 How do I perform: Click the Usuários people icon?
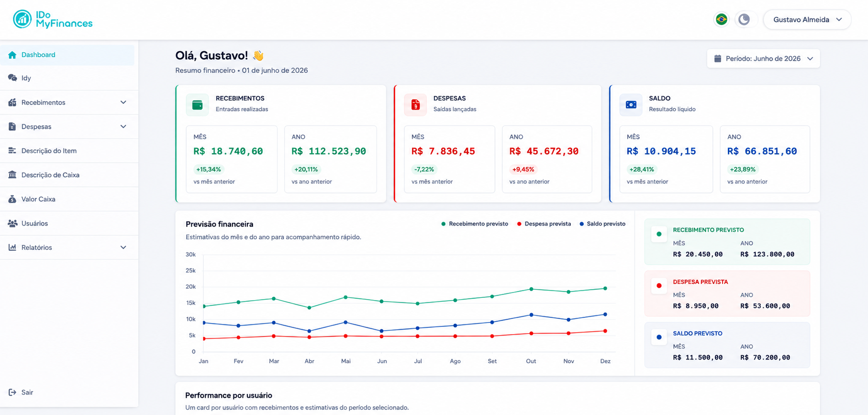[x=12, y=224]
